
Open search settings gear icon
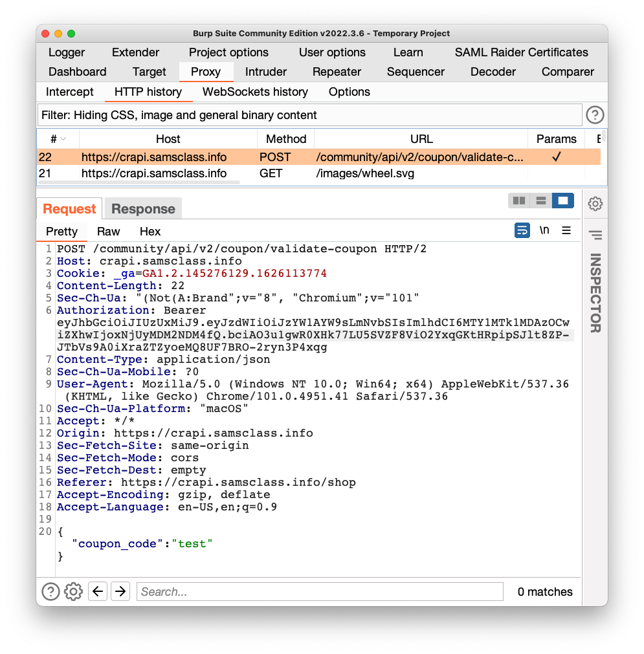tap(73, 591)
